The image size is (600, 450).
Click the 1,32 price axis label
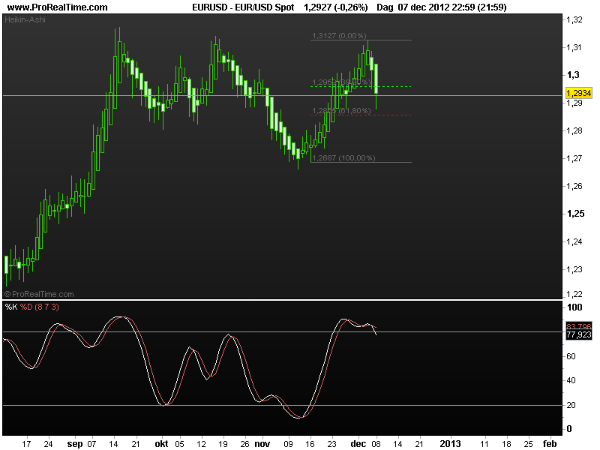click(x=574, y=20)
